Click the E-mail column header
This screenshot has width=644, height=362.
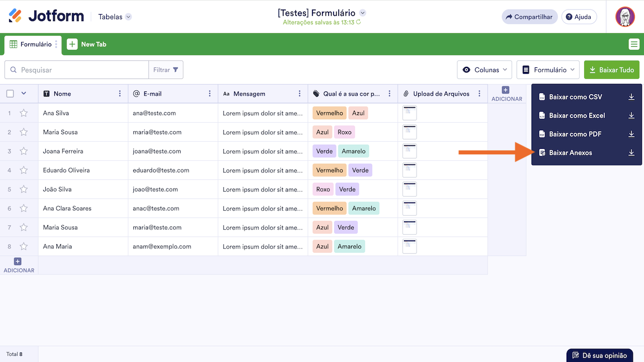[173, 94]
